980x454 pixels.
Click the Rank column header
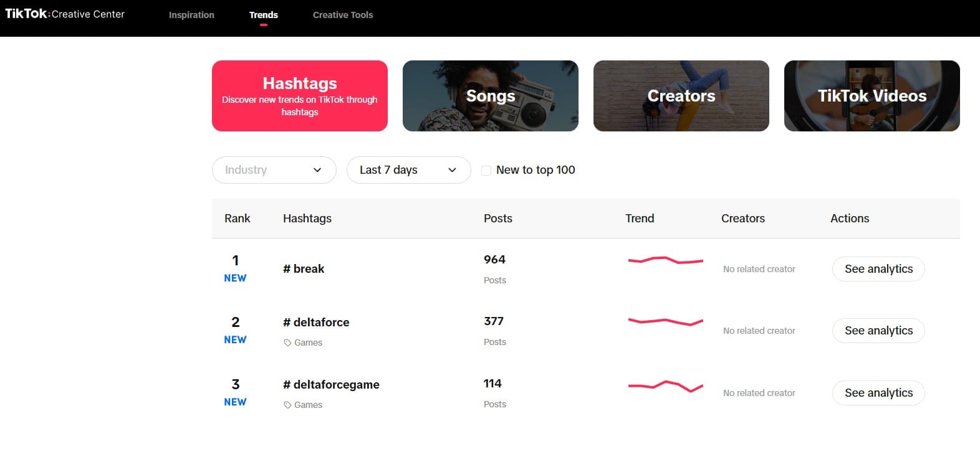click(238, 219)
